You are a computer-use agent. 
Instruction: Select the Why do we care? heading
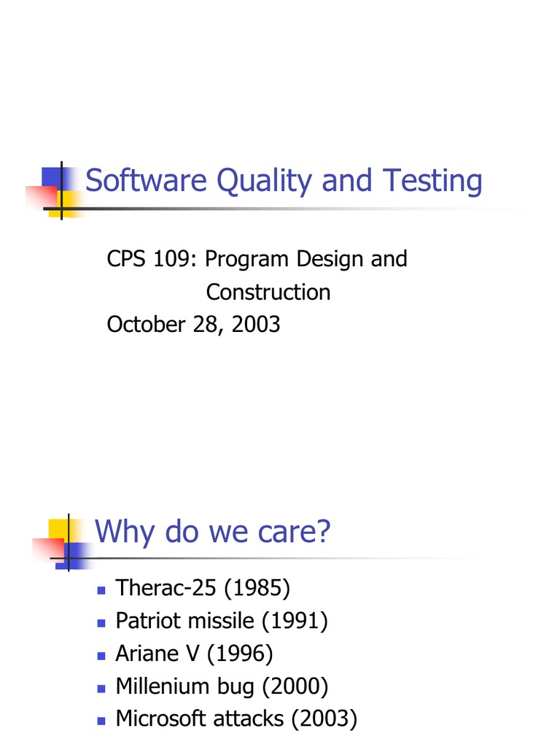click(213, 532)
